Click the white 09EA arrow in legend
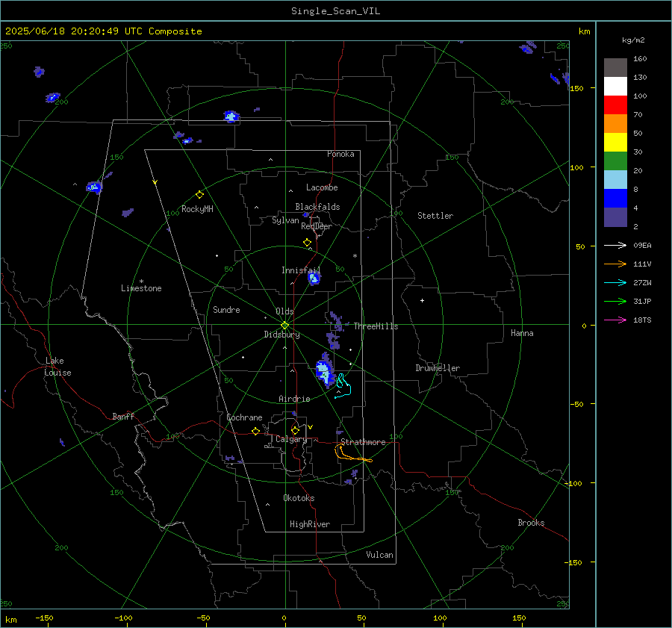 [615, 245]
